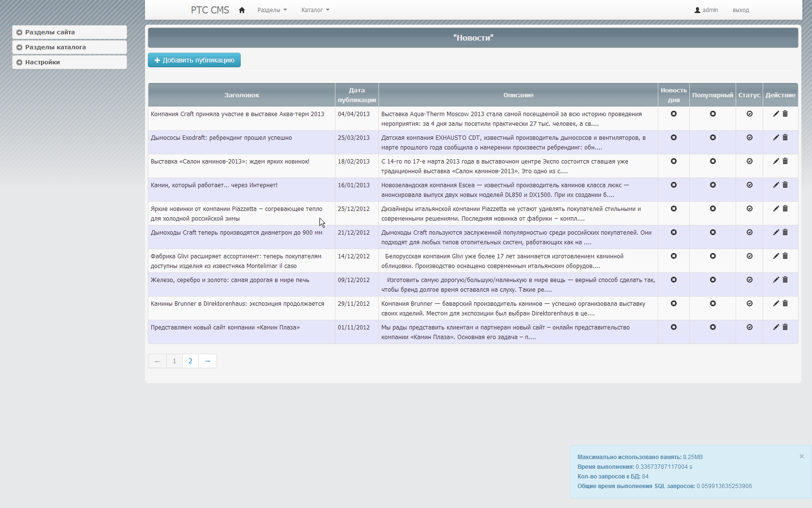Edit the Камин через Интернет news item
812x508 pixels.
coord(776,185)
